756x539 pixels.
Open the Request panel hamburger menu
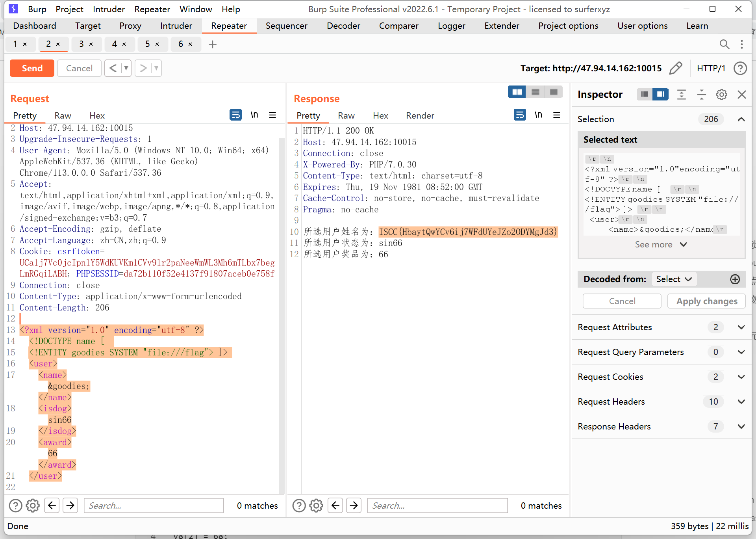272,115
